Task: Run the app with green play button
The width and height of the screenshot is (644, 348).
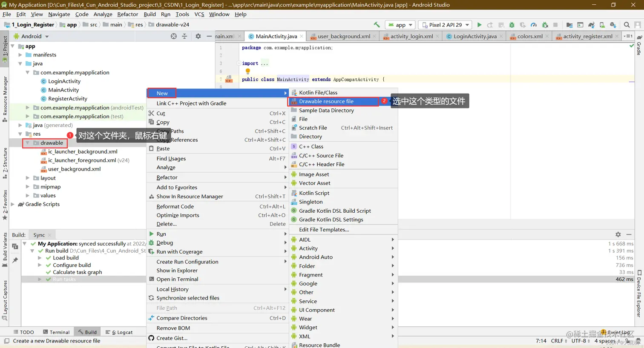Action: [x=479, y=25]
